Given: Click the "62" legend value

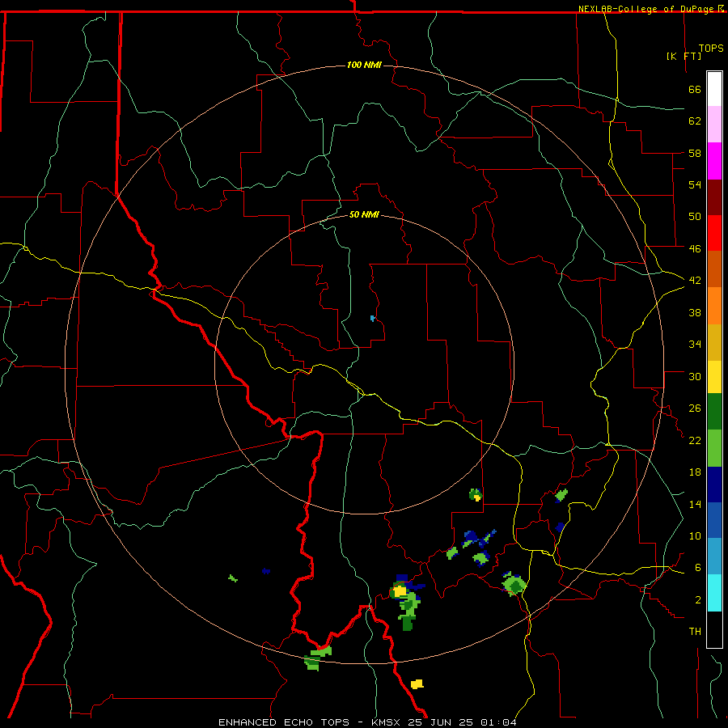Looking at the screenshot, I should click(x=695, y=121).
